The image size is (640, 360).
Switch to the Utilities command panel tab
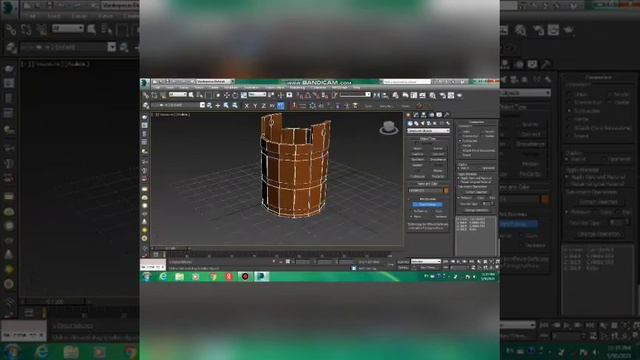coord(447,115)
